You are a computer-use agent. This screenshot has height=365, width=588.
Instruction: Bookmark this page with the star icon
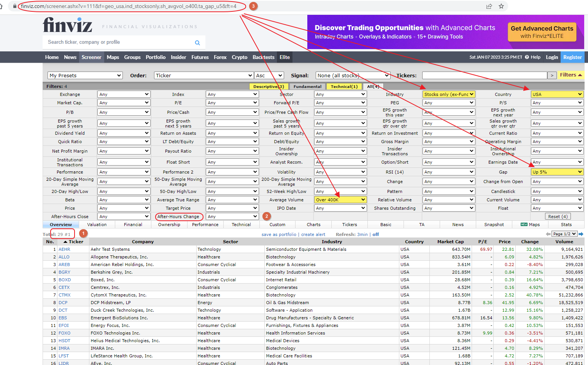point(501,6)
